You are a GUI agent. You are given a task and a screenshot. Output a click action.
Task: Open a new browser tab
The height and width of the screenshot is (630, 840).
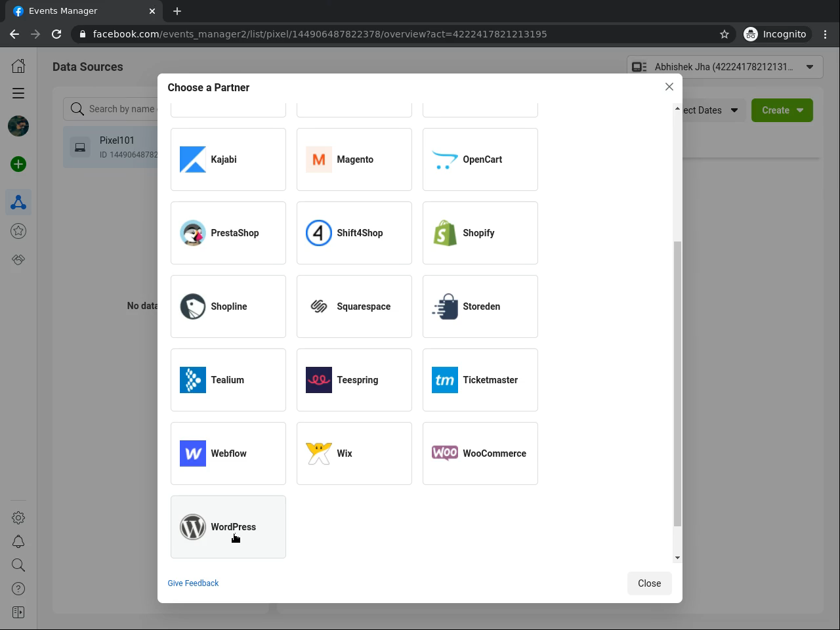(177, 11)
